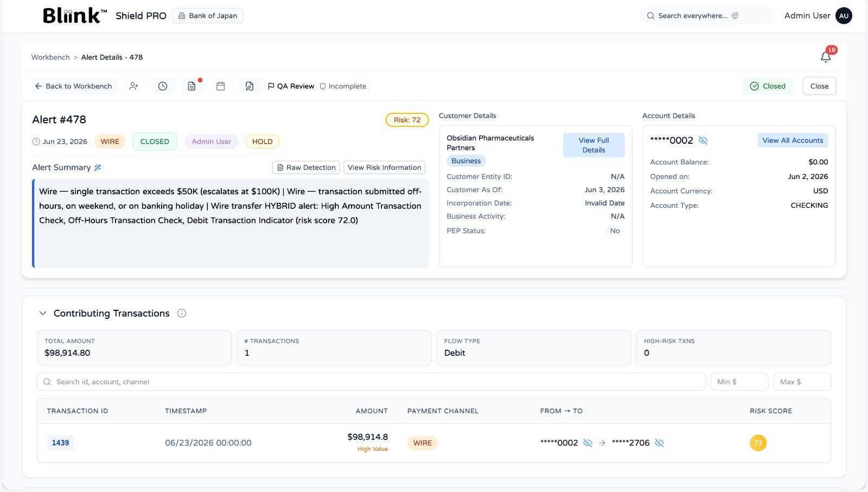Click the Max $ amount filter
The width and height of the screenshot is (868, 492).
802,382
